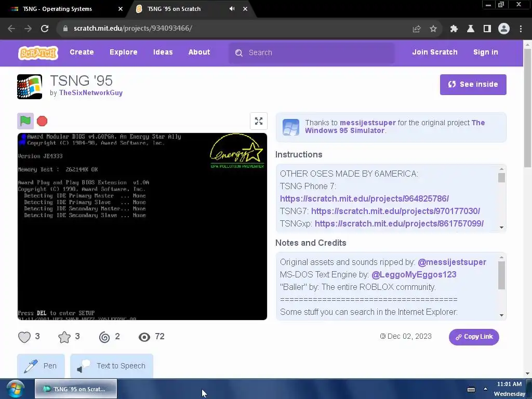Click the Scratch search field
Image resolution: width=532 pixels, height=399 pixels.
coord(312,53)
